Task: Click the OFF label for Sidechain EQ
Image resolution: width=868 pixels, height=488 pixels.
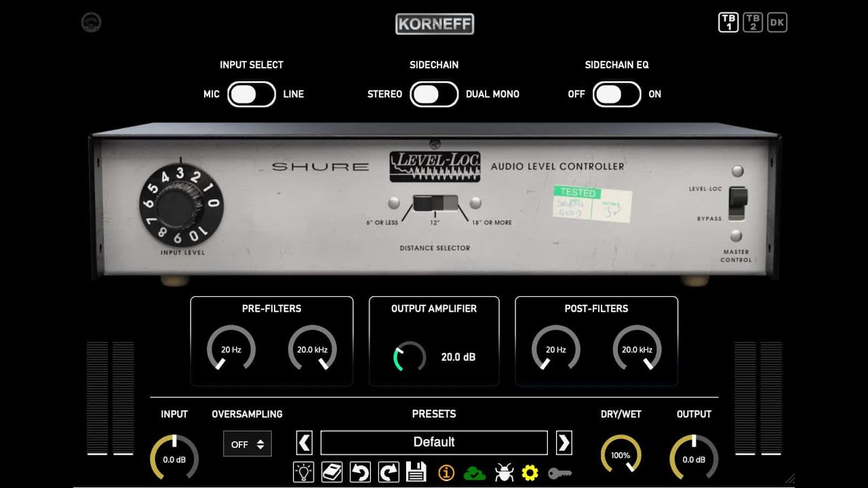Action: [576, 94]
